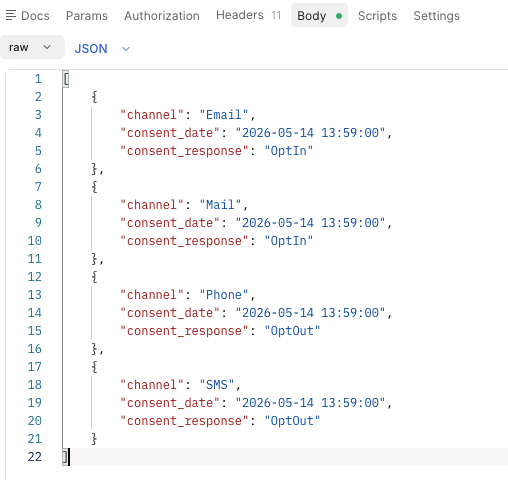The image size is (508, 480).
Task: Click the "channel" key on line 13
Action: (152, 295)
